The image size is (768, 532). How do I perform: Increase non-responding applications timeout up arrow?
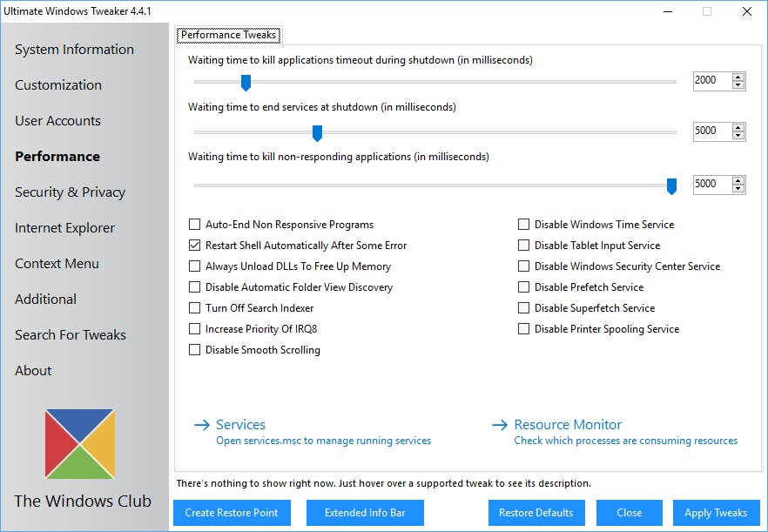[738, 181]
